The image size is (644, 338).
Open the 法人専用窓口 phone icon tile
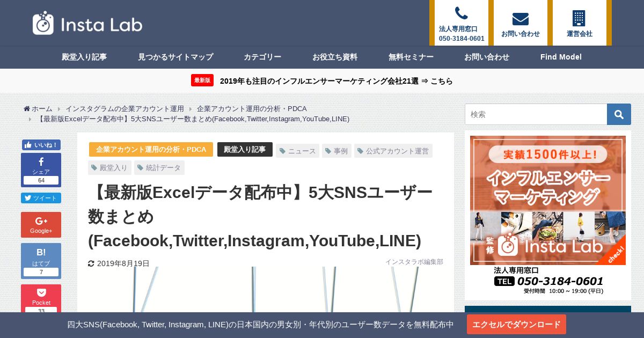pyautogui.click(x=462, y=23)
